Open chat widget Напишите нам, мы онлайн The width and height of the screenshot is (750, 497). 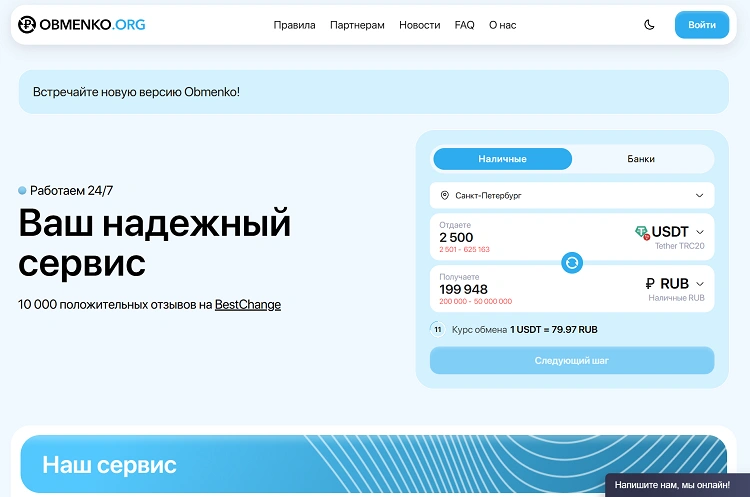click(x=677, y=485)
